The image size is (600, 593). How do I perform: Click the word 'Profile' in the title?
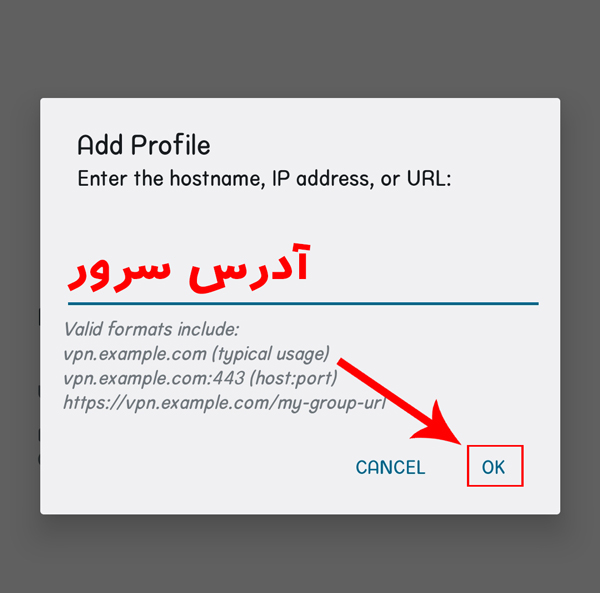(x=171, y=145)
